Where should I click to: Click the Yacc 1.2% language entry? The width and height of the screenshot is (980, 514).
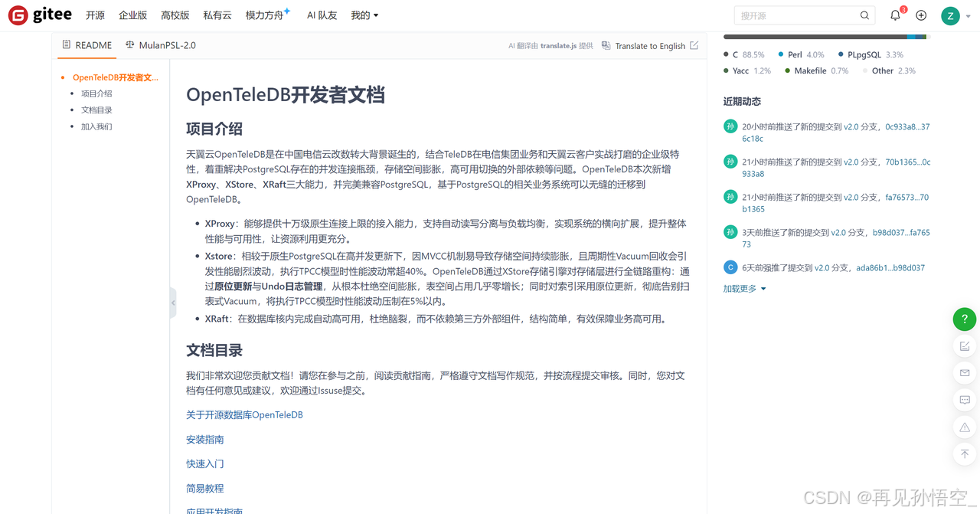[746, 71]
